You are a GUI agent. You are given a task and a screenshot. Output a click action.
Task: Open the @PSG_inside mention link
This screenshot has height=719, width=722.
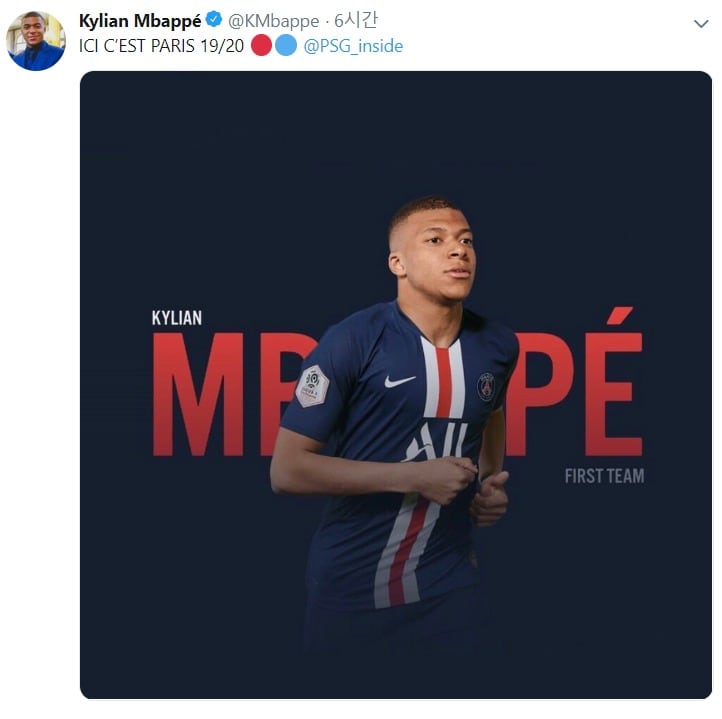click(353, 46)
